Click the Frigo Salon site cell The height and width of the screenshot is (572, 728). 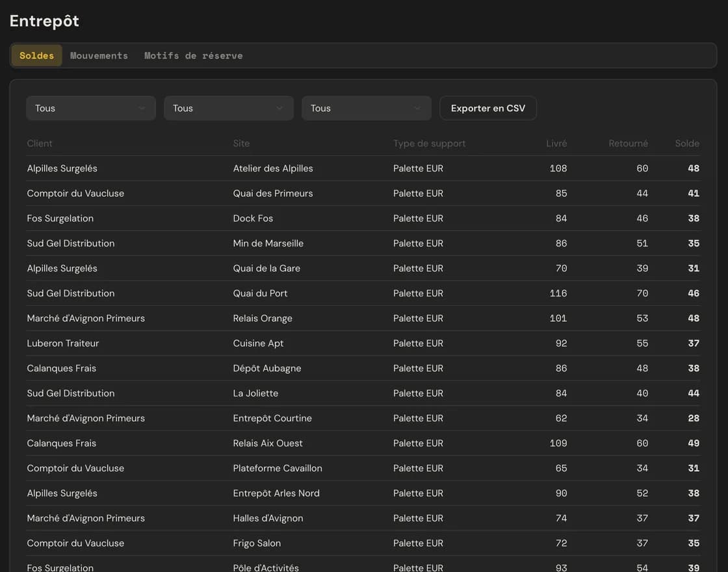[257, 543]
